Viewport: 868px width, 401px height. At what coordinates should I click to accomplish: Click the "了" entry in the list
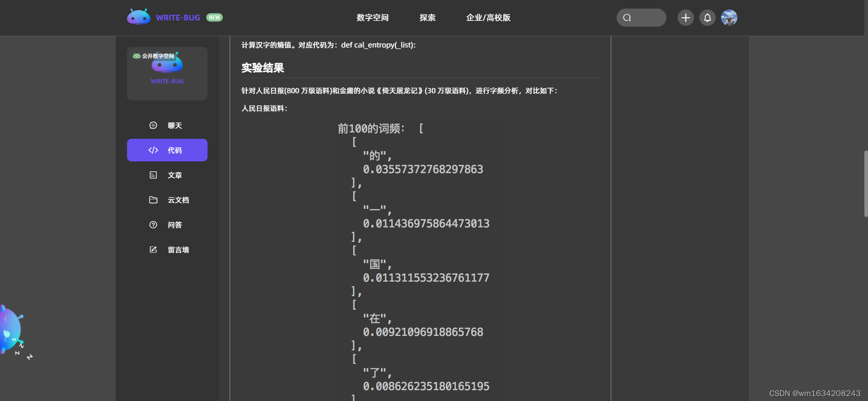tap(377, 373)
